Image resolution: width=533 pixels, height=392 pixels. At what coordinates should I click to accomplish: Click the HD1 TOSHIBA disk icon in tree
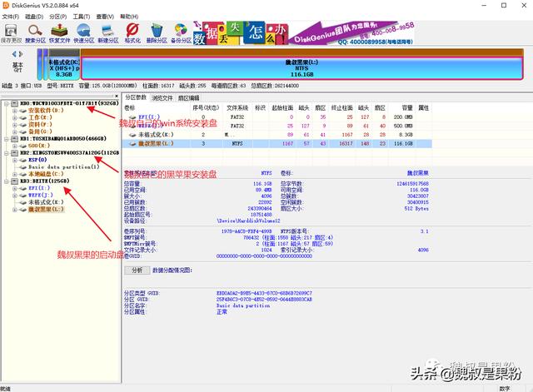(x=15, y=139)
